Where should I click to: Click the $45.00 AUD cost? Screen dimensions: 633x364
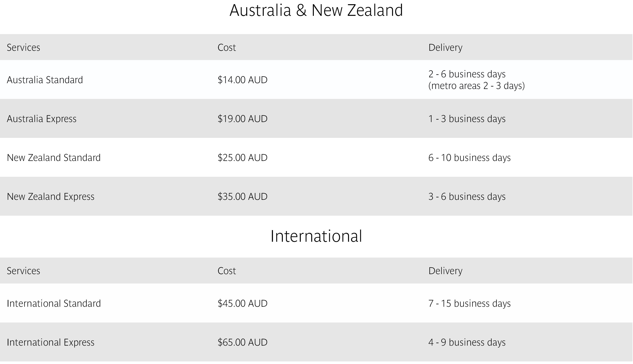coord(242,303)
